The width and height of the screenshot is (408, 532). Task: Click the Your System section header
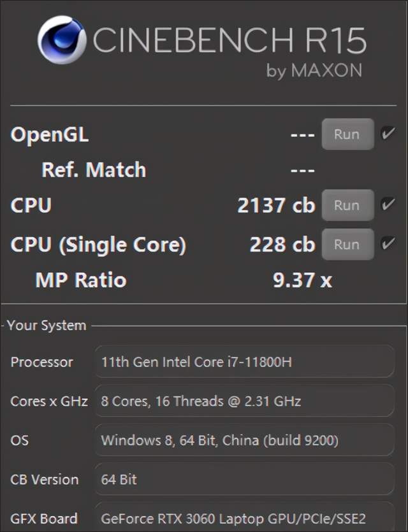47,326
